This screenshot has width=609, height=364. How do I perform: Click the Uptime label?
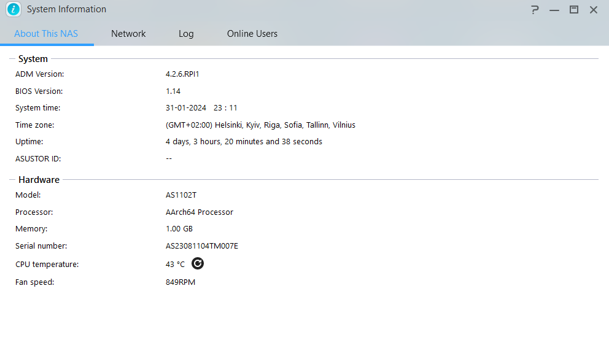(29, 142)
